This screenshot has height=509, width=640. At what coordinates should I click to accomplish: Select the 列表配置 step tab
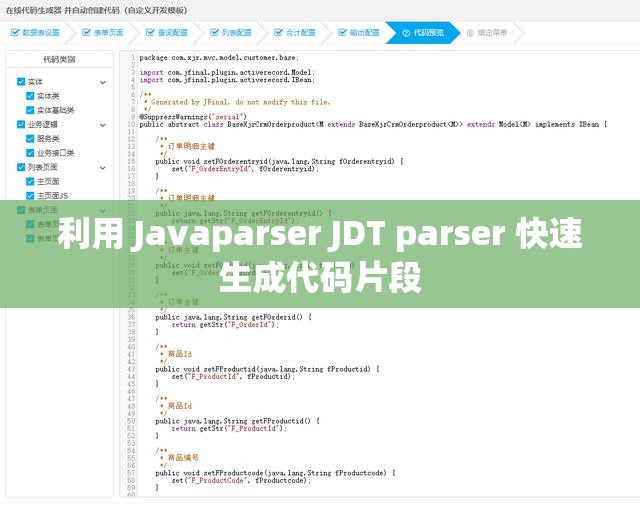pos(231,33)
